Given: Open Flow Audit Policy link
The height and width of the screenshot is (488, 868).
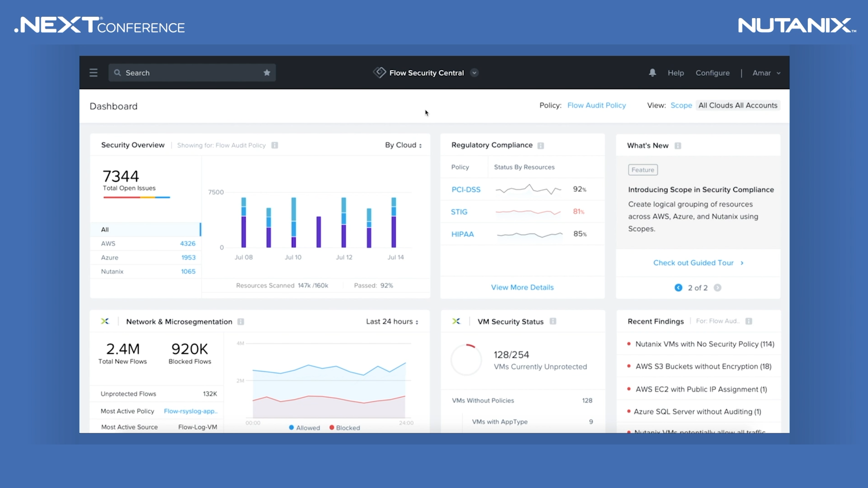Looking at the screenshot, I should [x=596, y=105].
